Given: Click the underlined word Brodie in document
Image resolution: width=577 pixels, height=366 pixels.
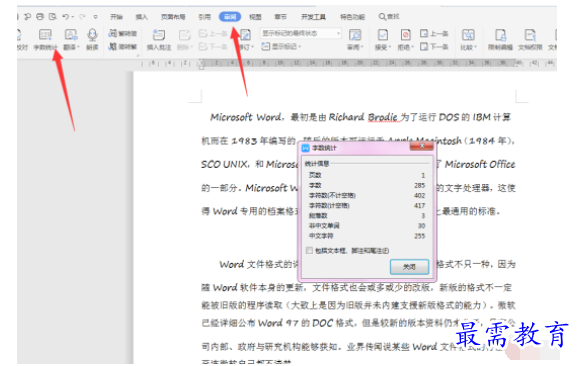Looking at the screenshot, I should click(383, 117).
